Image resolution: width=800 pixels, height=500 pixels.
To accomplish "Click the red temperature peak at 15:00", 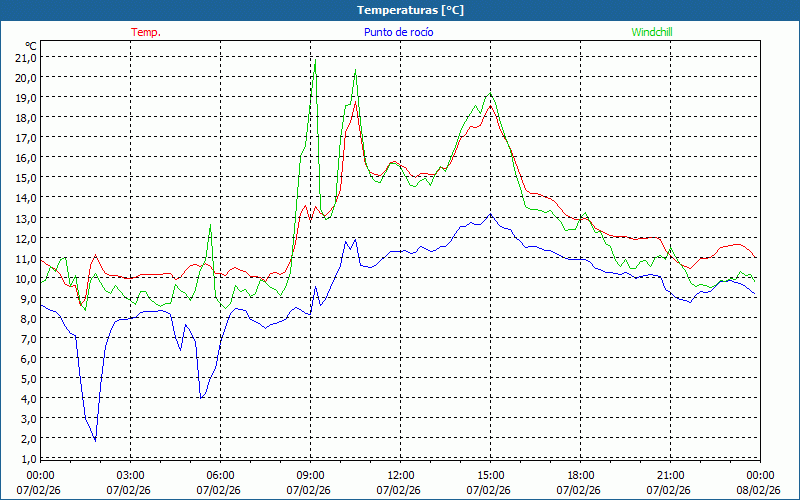I will [490, 106].
